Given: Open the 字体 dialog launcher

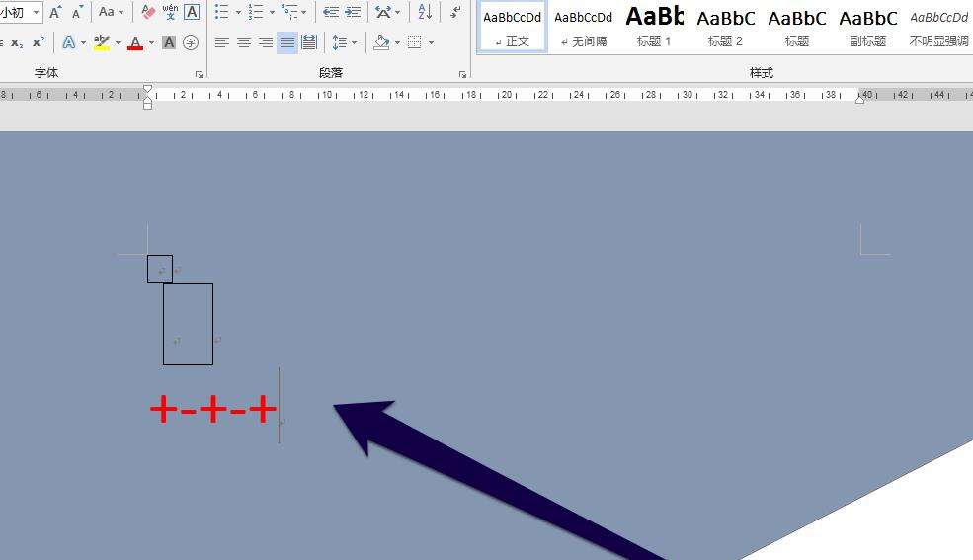Looking at the screenshot, I should pos(199,74).
